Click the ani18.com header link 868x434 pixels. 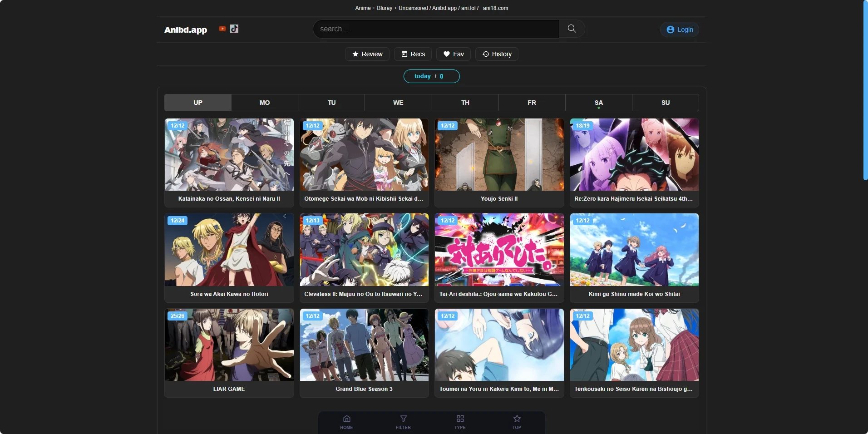tap(495, 8)
